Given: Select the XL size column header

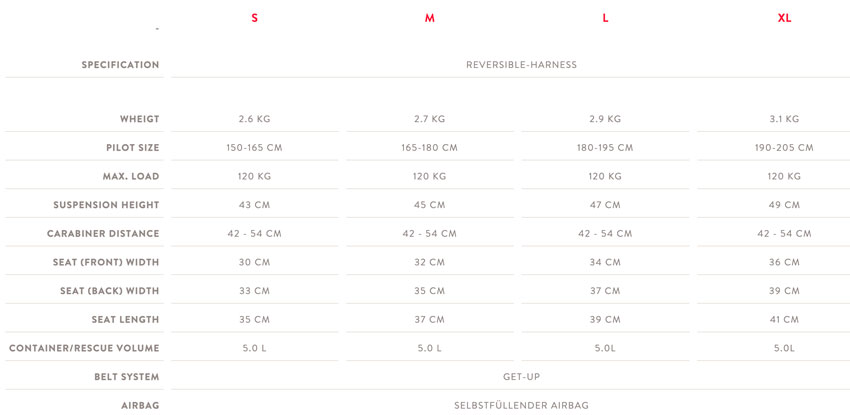Looking at the screenshot, I should pos(784,18).
